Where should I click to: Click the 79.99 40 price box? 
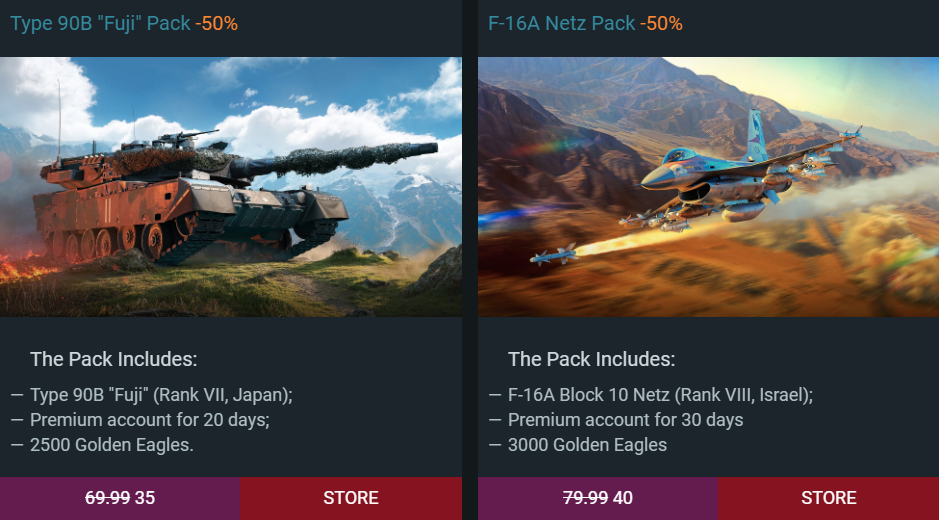point(598,498)
